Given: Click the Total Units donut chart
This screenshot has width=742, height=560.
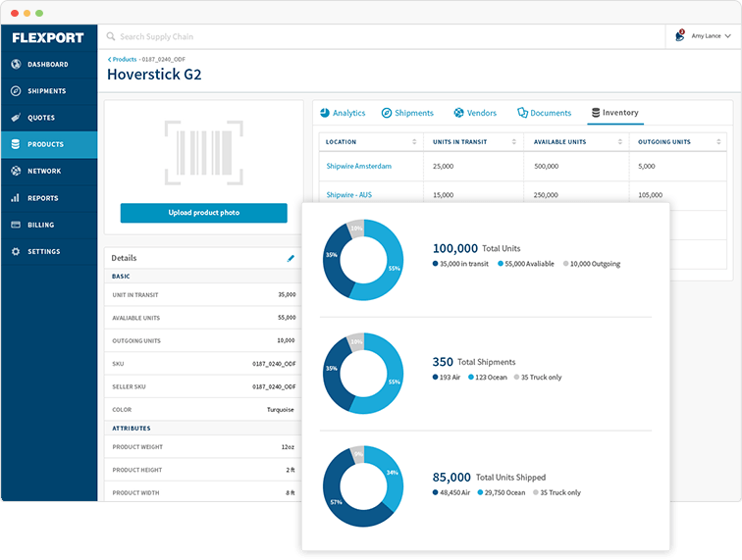Looking at the screenshot, I should coord(363,260).
